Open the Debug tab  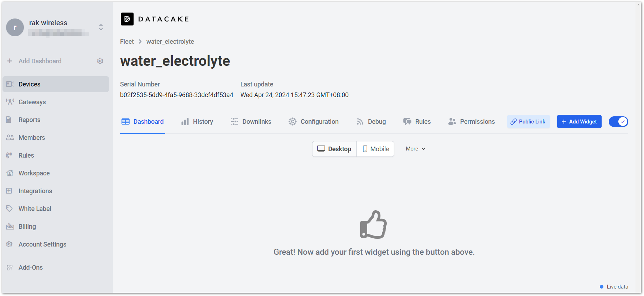pyautogui.click(x=371, y=122)
